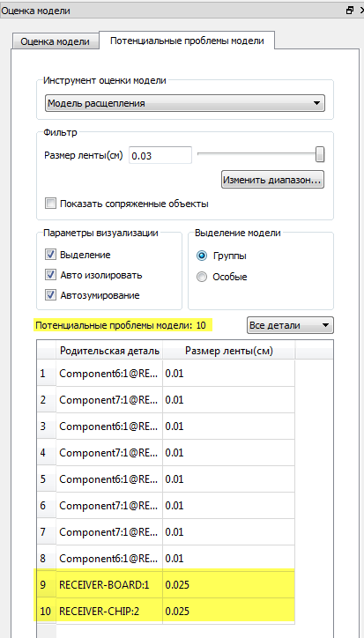This screenshot has width=364, height=638.
Task: Open the Все детали dropdown
Action: (x=290, y=325)
